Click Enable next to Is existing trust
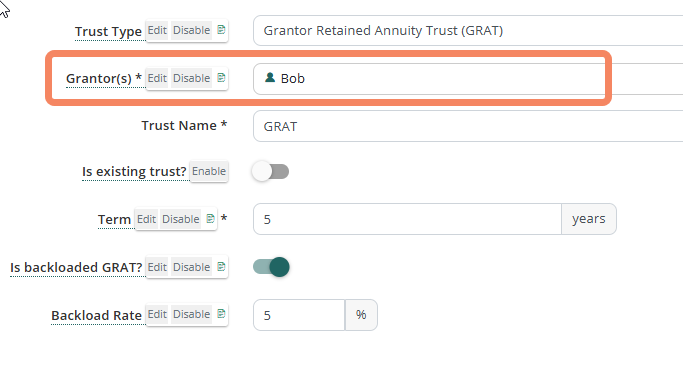Image resolution: width=683 pixels, height=378 pixels. (209, 172)
